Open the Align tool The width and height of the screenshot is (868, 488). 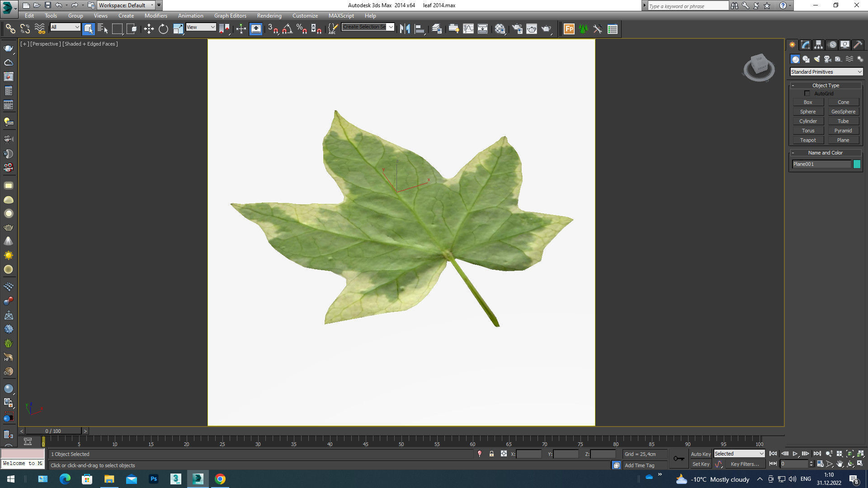(420, 29)
